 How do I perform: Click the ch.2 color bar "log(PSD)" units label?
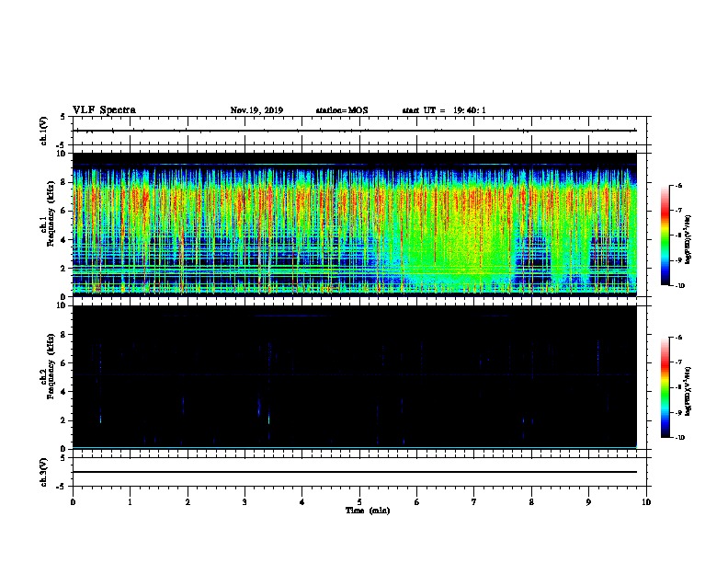click(688, 391)
